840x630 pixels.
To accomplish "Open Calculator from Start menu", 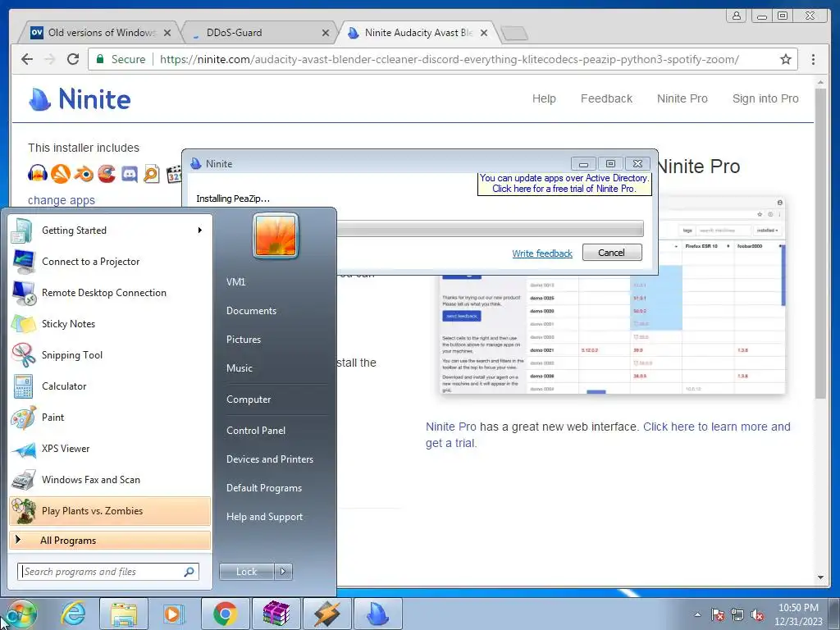I will (x=110, y=386).
